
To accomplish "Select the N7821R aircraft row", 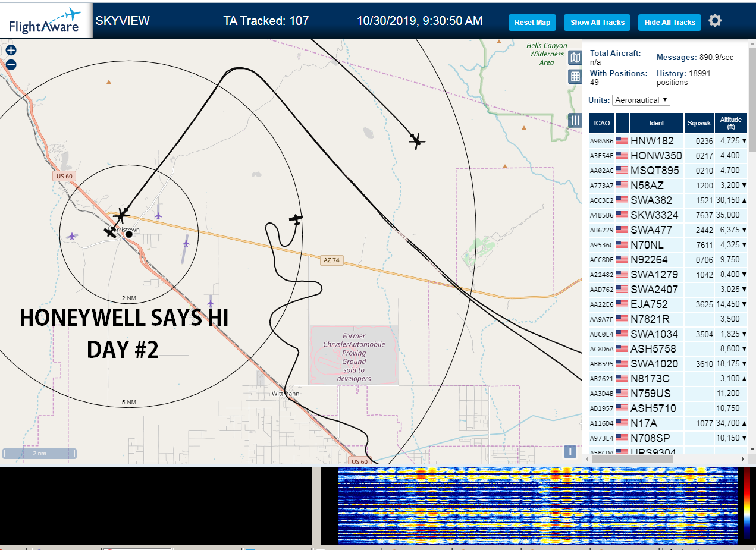I will point(668,319).
